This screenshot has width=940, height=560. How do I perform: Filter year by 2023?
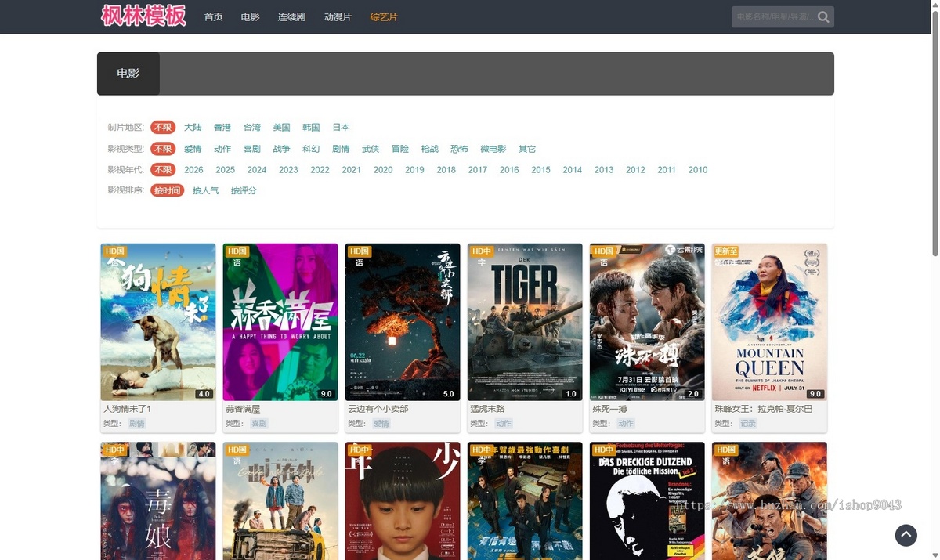[x=288, y=170]
